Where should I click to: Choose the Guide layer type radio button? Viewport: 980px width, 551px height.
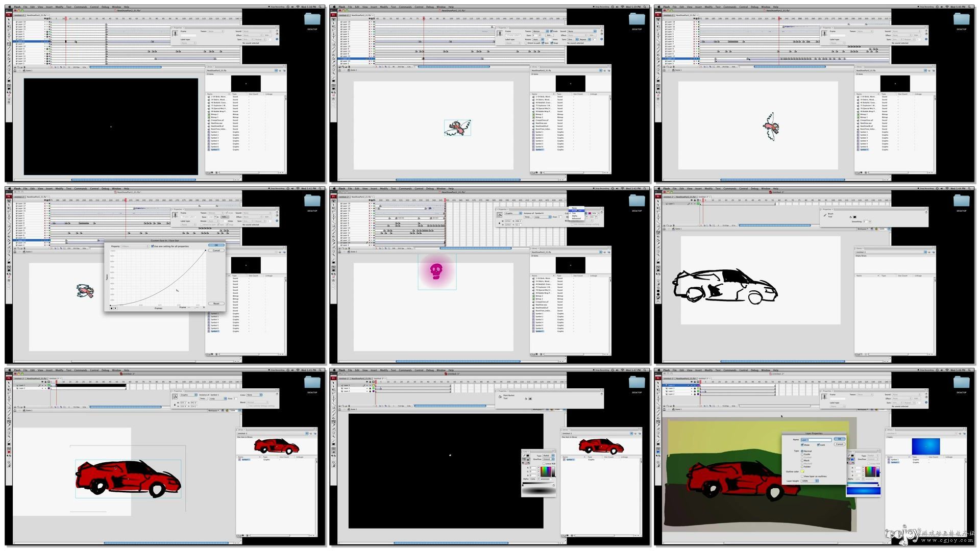coord(802,454)
